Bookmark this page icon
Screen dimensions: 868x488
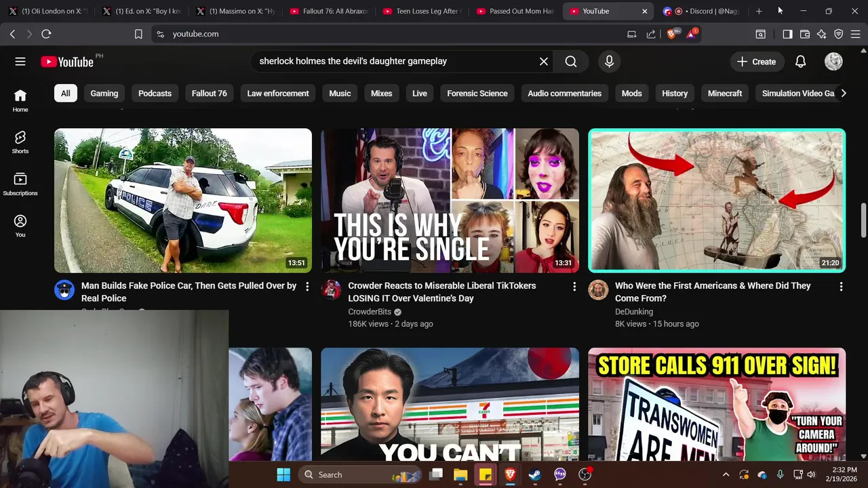(x=138, y=34)
